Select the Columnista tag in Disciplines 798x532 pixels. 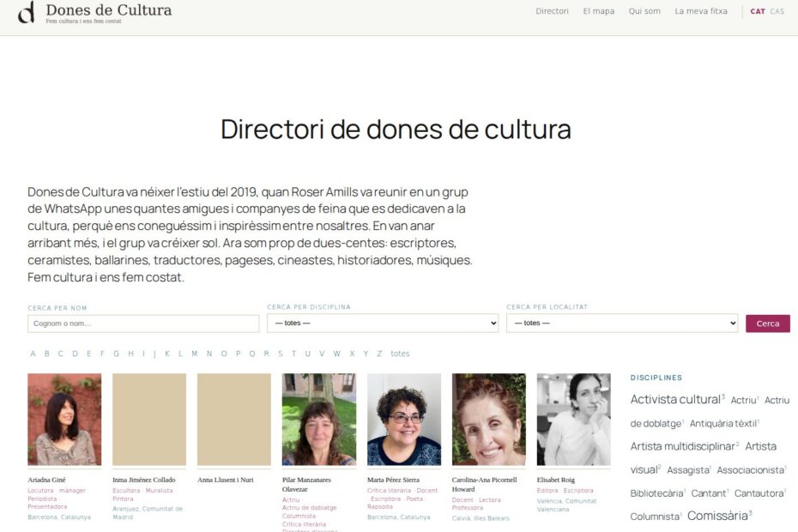(x=655, y=517)
